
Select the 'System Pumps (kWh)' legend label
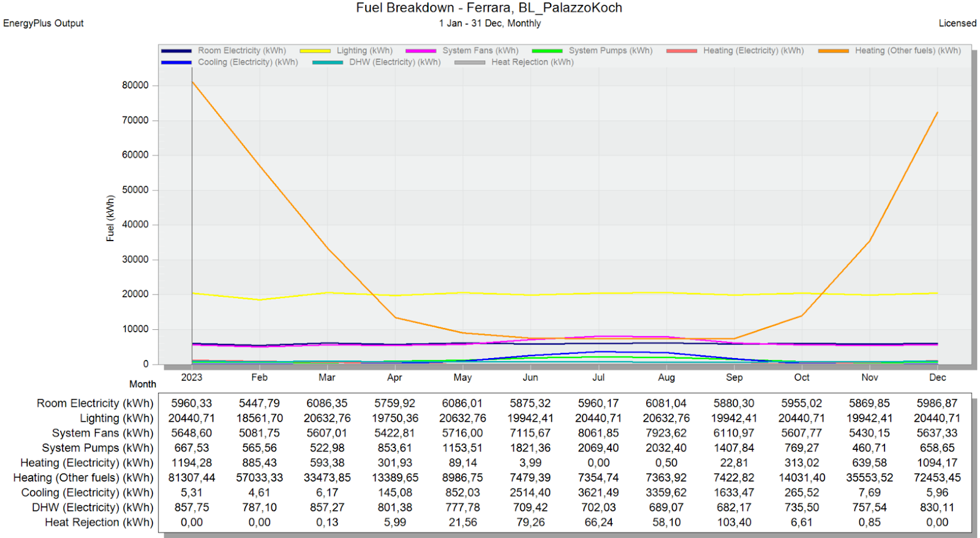coord(611,51)
